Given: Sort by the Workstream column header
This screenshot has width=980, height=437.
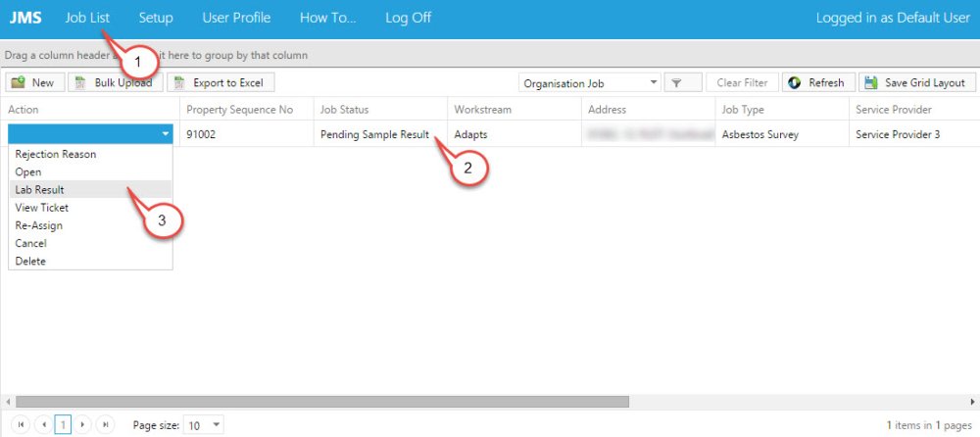Looking at the screenshot, I should 514,110.
